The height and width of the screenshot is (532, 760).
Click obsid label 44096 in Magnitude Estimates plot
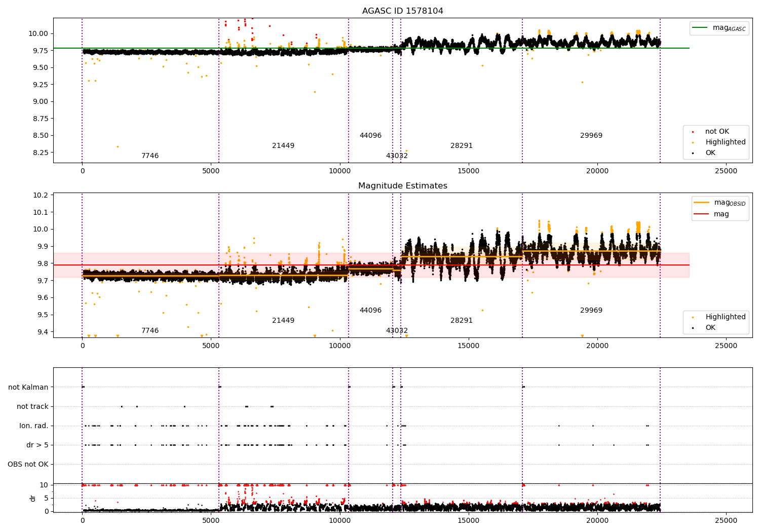coord(370,311)
